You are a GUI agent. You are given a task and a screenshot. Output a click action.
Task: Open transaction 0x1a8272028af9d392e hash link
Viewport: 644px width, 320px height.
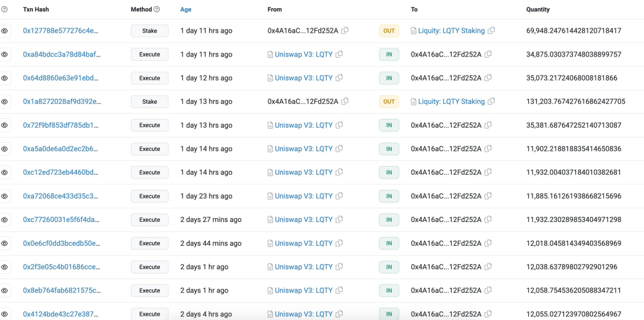click(x=62, y=101)
